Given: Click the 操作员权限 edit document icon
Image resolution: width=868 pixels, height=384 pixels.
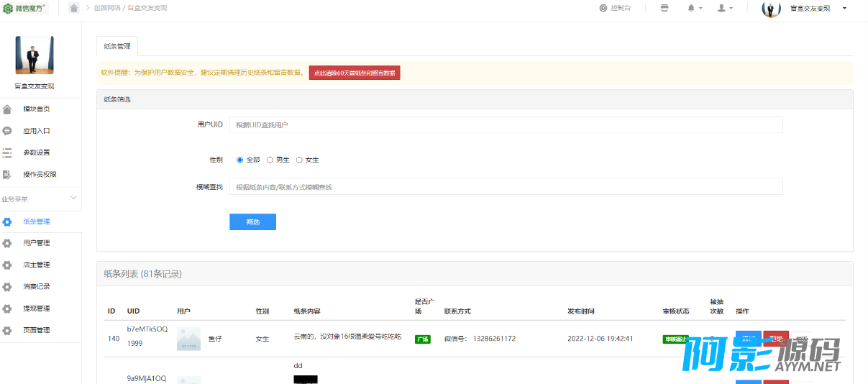Looking at the screenshot, I should [x=7, y=174].
